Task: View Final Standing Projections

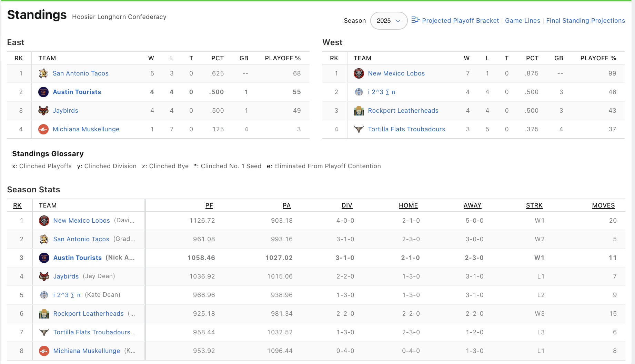Action: 585,21
